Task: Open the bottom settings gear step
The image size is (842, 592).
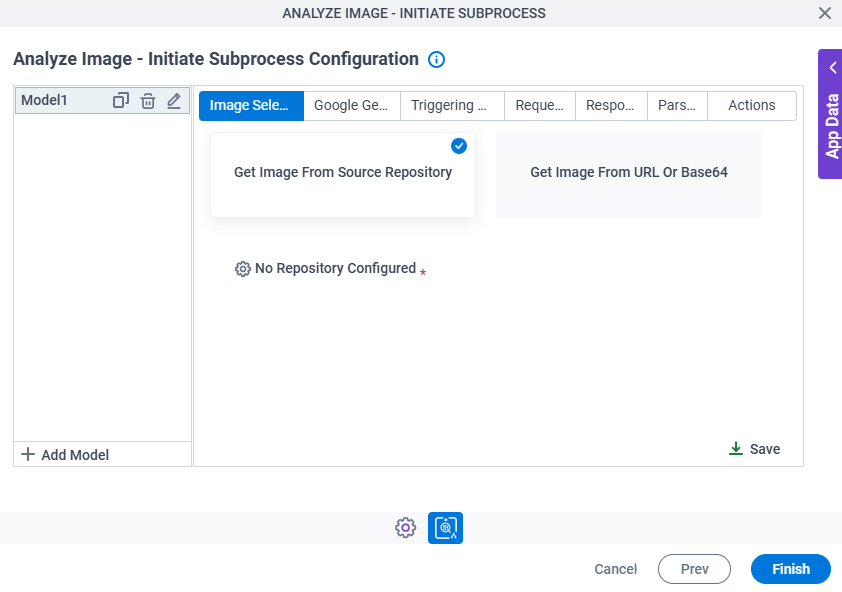Action: point(405,528)
